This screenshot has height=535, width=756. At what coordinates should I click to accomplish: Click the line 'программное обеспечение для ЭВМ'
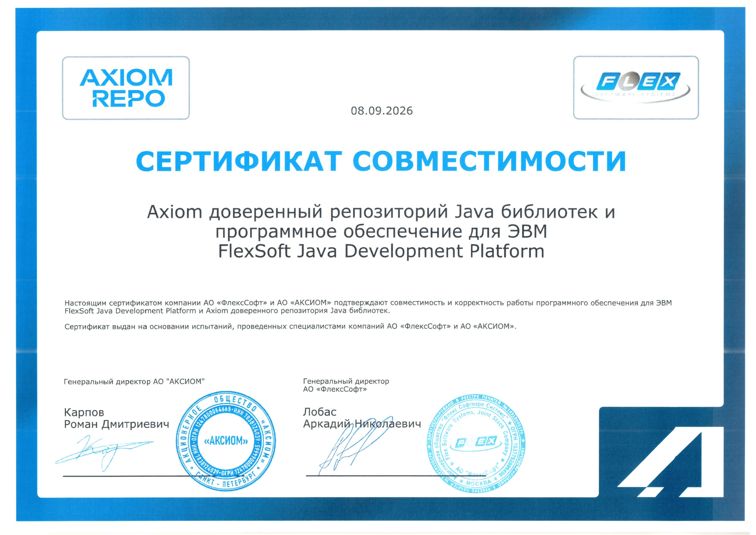point(381,232)
